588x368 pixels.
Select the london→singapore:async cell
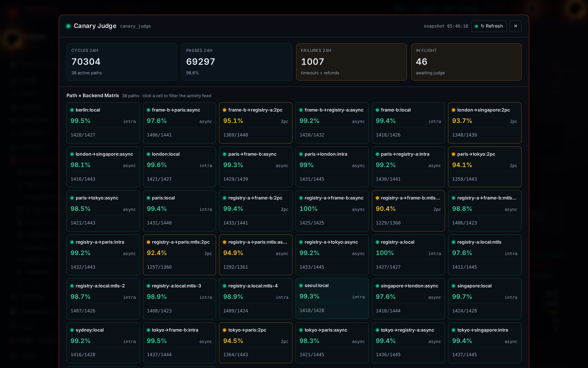click(103, 167)
